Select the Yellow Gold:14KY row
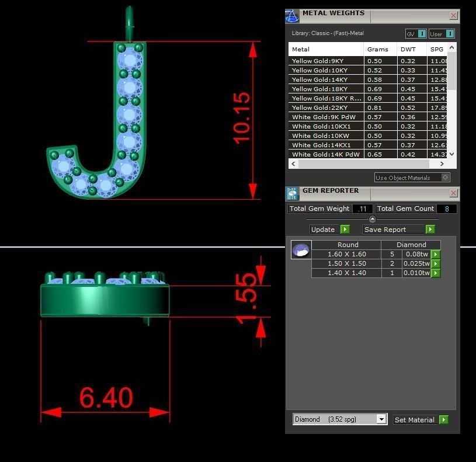The width and height of the screenshot is (476, 462). (x=367, y=80)
